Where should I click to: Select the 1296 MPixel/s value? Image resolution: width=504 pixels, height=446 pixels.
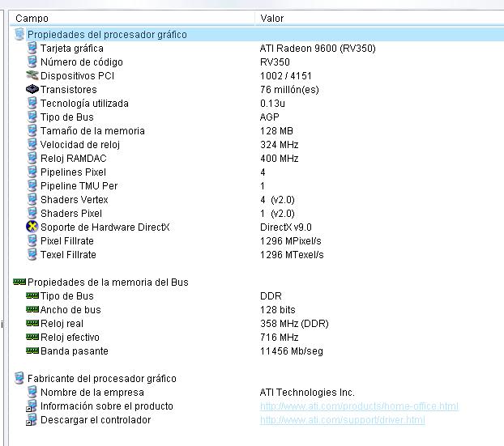tap(291, 241)
